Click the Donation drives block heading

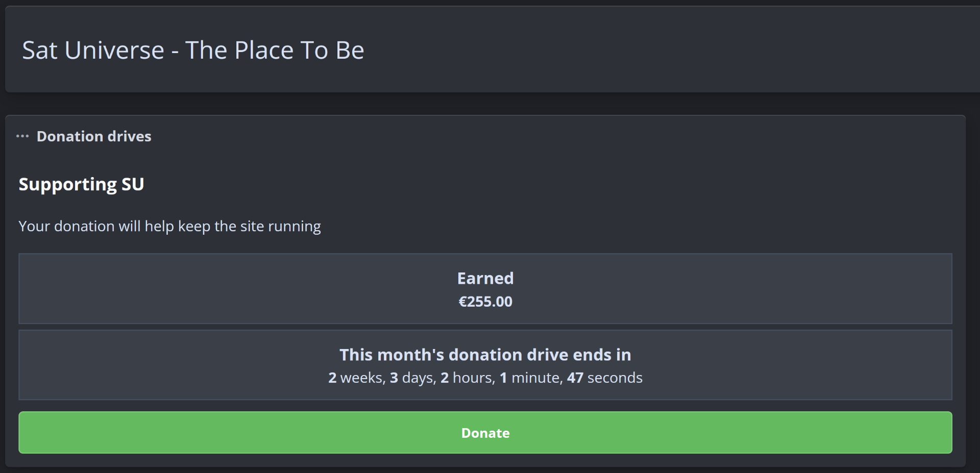click(x=94, y=136)
